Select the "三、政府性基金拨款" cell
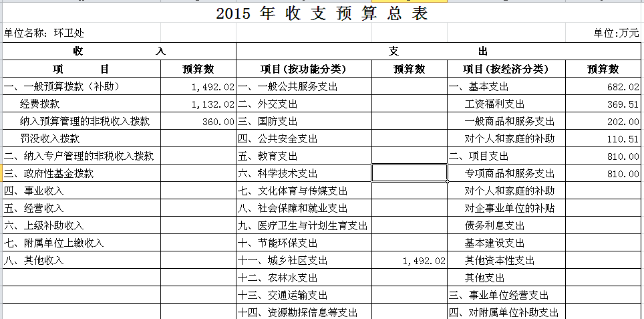Image resolution: width=644 pixels, height=319 pixels. (49, 173)
